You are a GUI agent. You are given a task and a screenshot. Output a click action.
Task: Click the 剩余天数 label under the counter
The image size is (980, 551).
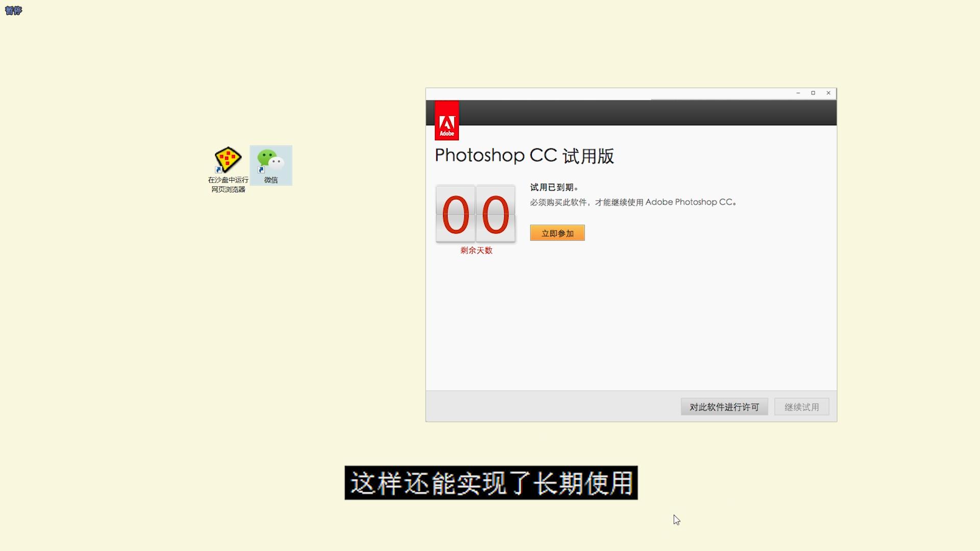point(476,251)
